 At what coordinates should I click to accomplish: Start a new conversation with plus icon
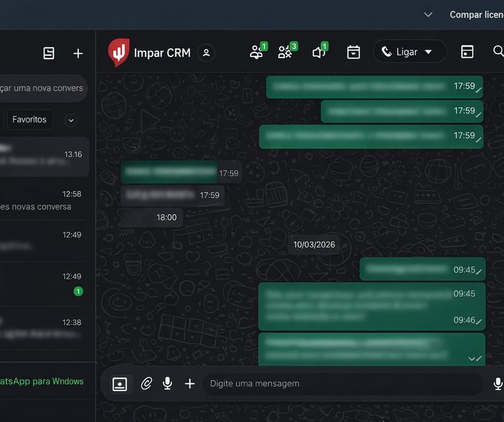coord(78,53)
